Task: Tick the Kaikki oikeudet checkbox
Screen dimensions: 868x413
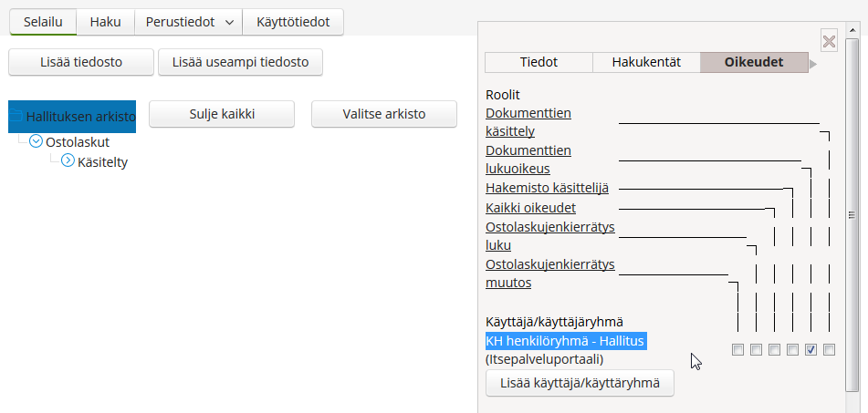Action: [x=774, y=349]
